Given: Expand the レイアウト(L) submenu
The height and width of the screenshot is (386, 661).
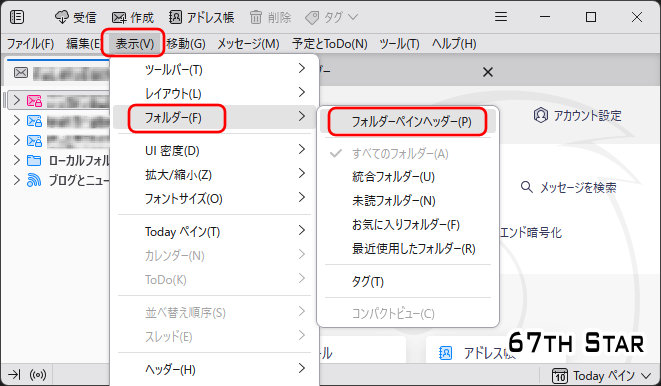Looking at the screenshot, I should click(214, 93).
